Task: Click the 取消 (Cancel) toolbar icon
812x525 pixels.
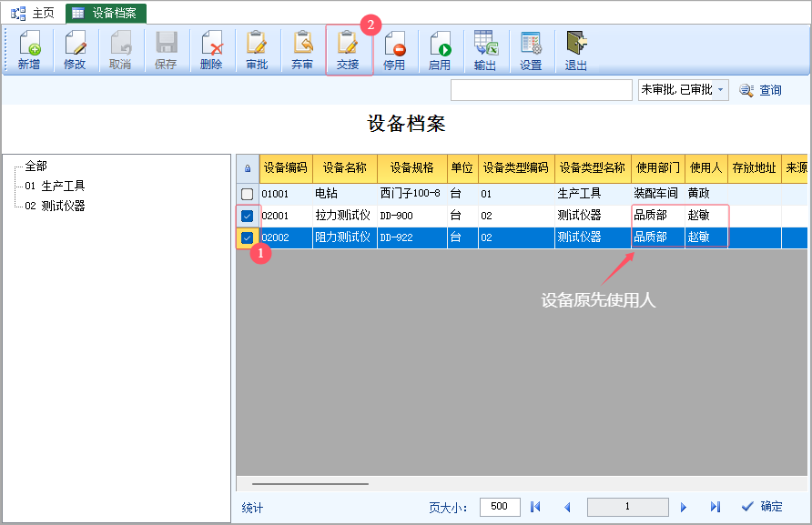Action: pyautogui.click(x=120, y=50)
